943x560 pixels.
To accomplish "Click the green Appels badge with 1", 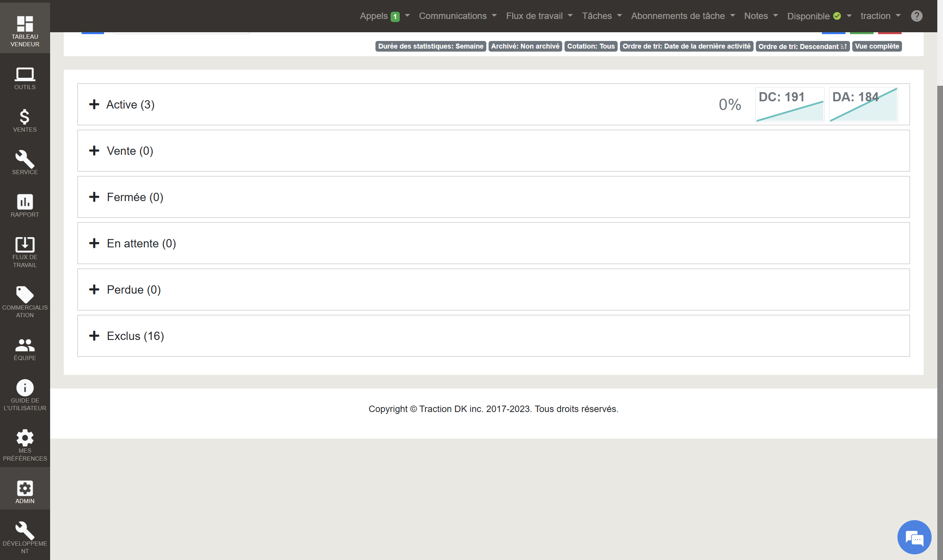I will 395,17.
